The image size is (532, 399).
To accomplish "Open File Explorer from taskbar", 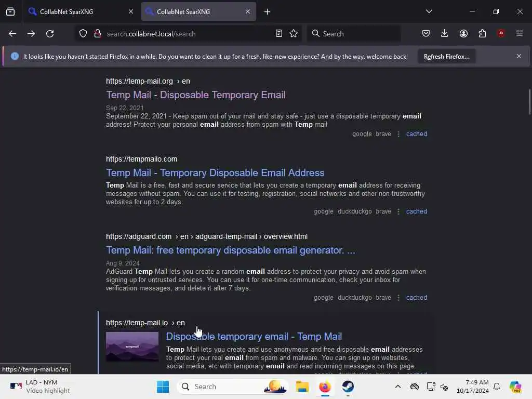I will click(302, 387).
